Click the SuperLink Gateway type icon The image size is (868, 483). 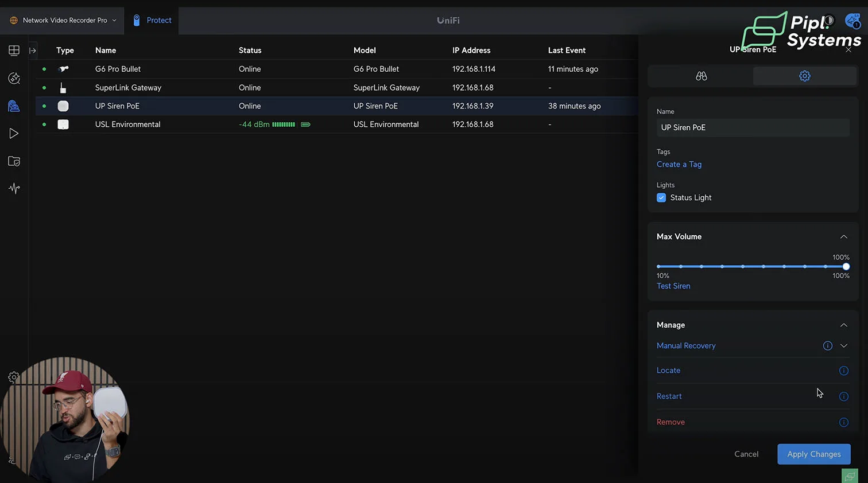63,88
